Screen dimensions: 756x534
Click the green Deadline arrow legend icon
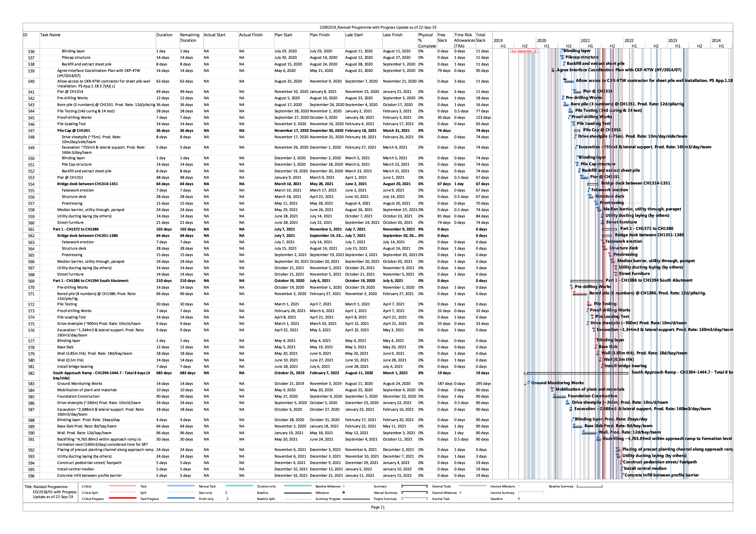[x=519, y=499]
